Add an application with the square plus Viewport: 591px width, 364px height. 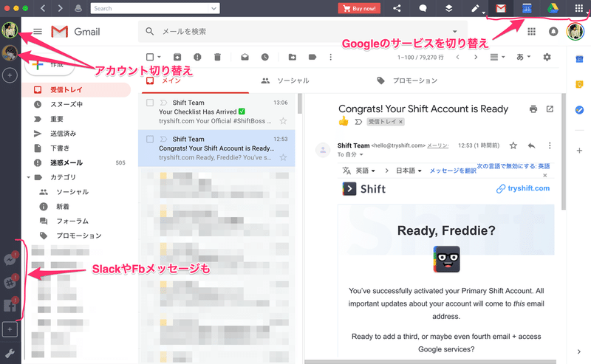click(10, 329)
